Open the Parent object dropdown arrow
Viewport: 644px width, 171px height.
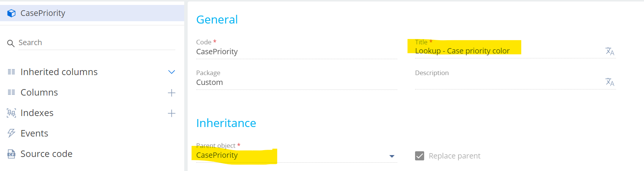coord(392,156)
